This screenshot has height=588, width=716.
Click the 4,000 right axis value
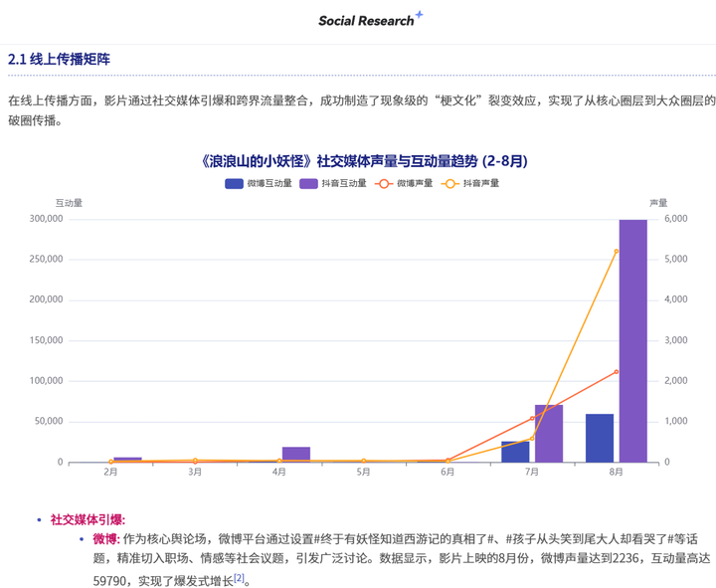pyautogui.click(x=676, y=299)
